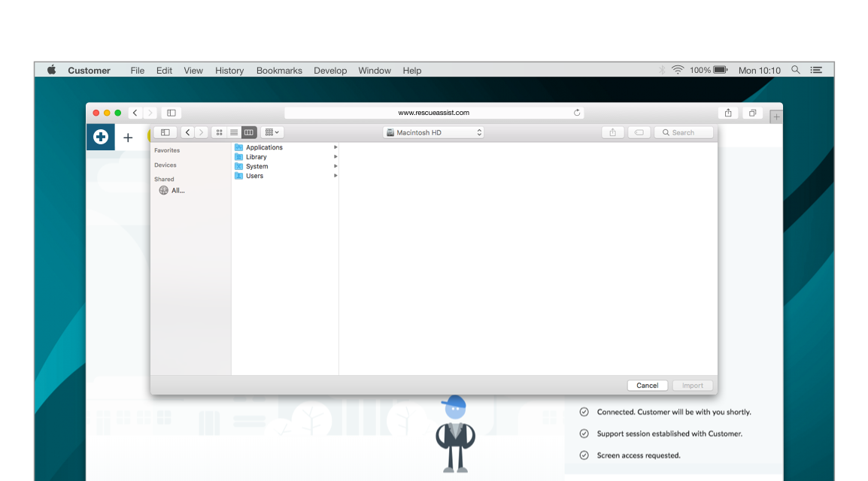Click the Favorites sidebar heading
This screenshot has width=868, height=481.
click(167, 150)
